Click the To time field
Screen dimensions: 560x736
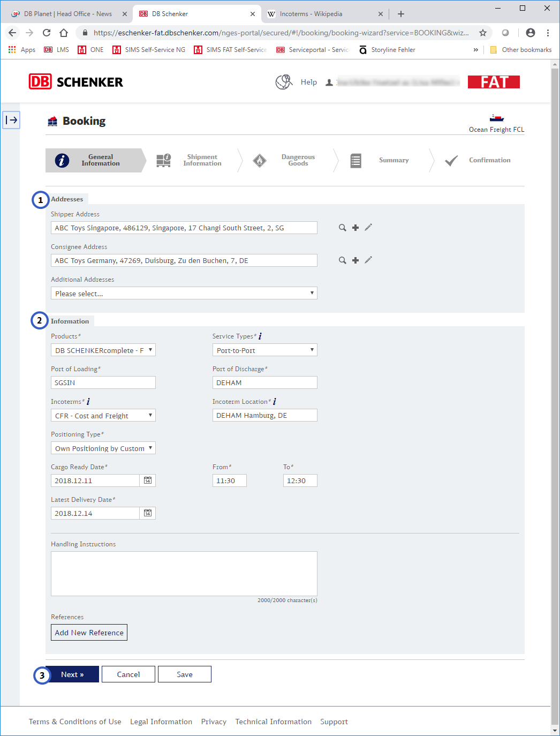(300, 480)
